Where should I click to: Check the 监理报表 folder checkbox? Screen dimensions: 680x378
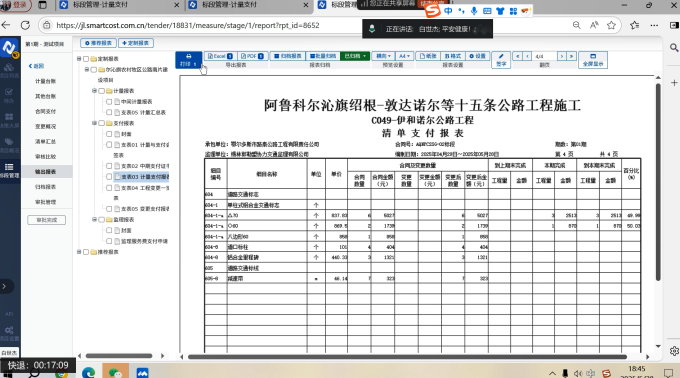[101, 219]
